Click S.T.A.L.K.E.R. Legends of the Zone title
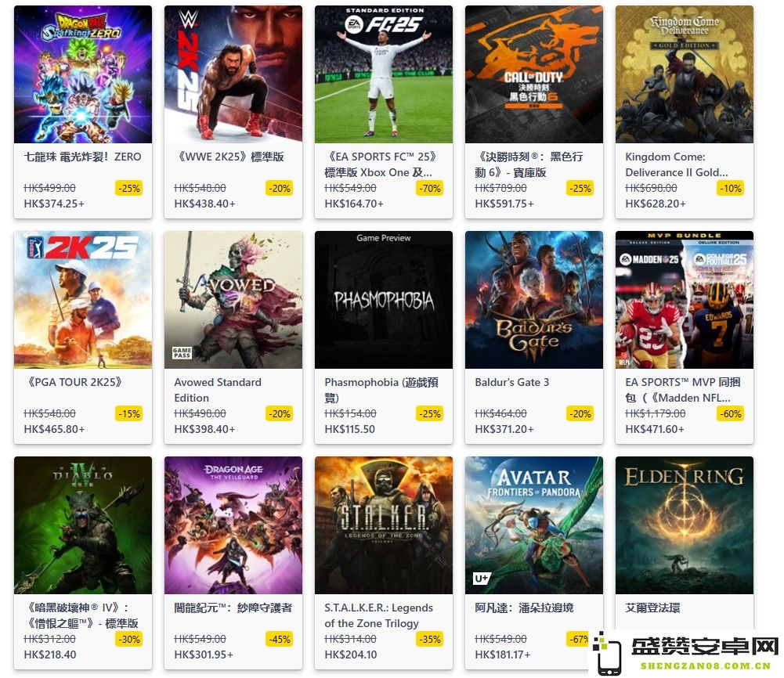This screenshot has height=678, width=784. 378,615
